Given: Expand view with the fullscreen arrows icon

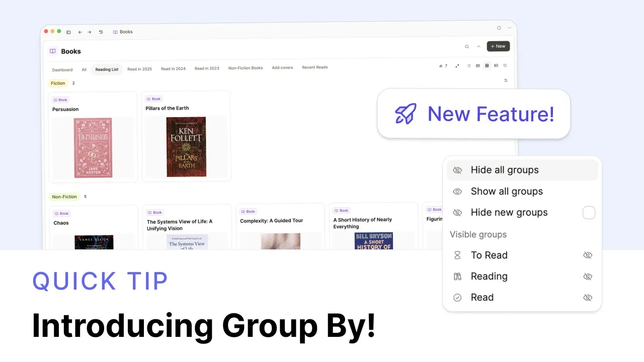Looking at the screenshot, I should pyautogui.click(x=457, y=66).
